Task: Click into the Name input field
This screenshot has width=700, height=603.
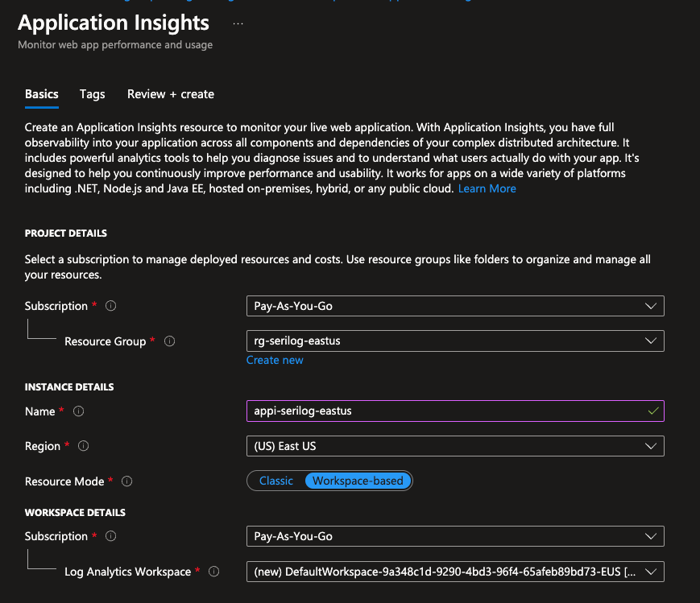Action: pyautogui.click(x=447, y=411)
